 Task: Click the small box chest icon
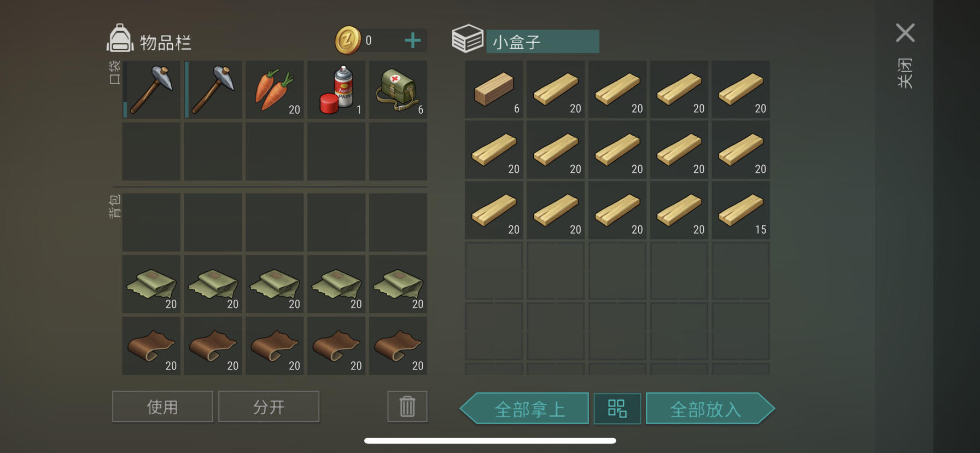coord(468,39)
